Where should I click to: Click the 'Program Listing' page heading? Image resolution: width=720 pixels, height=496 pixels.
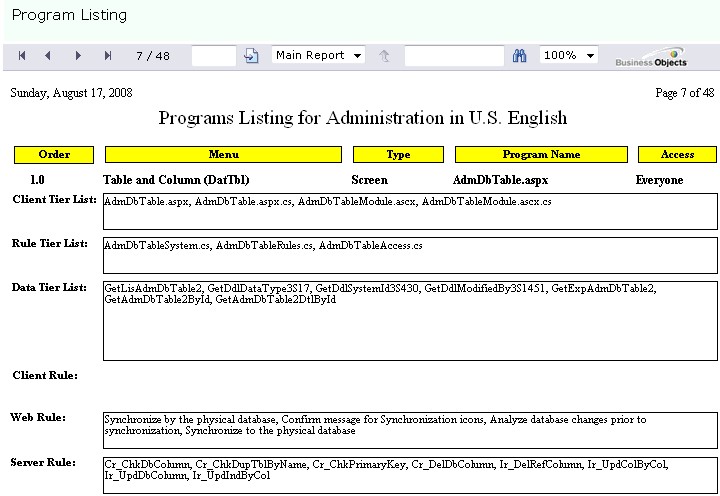pos(69,15)
